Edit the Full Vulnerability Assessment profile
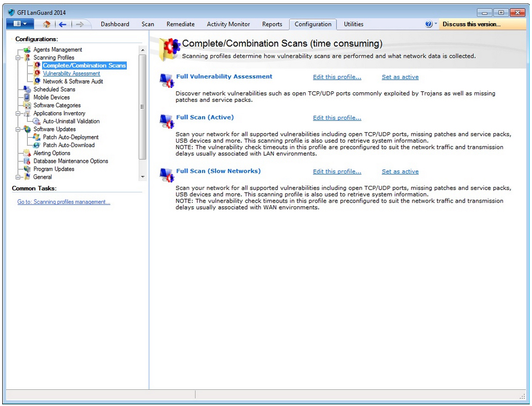Viewport: 532px width, 406px height. 337,77
